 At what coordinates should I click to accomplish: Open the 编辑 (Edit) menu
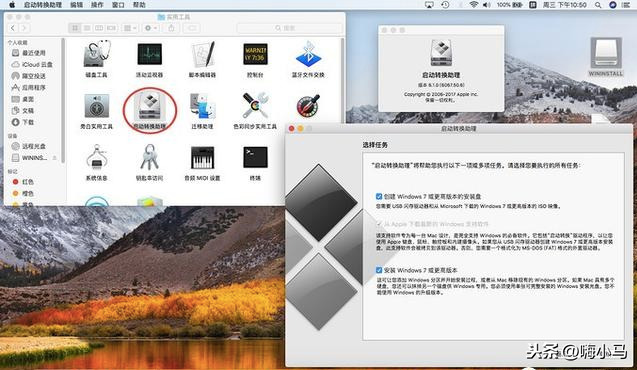click(76, 5)
